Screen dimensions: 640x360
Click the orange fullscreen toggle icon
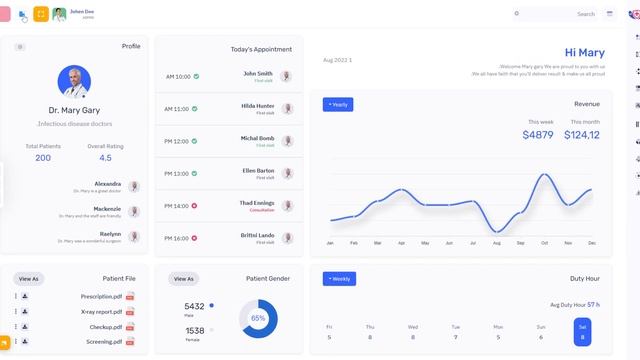click(x=41, y=14)
